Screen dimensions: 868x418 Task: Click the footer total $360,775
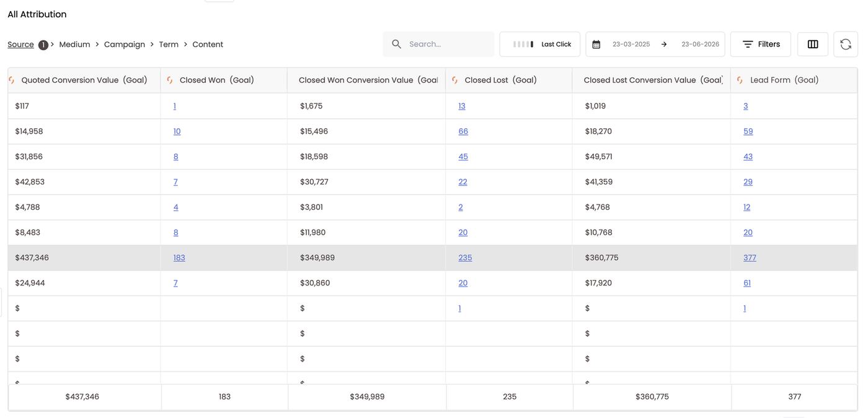(x=652, y=397)
